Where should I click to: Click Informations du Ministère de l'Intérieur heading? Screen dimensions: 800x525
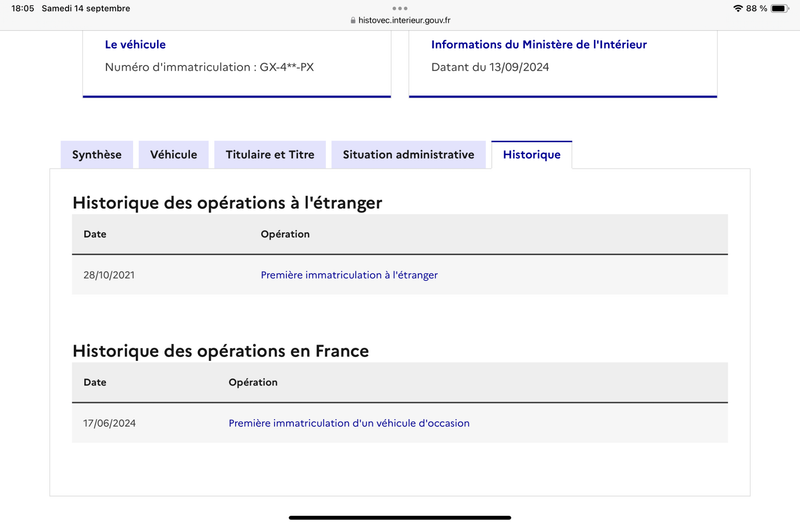coord(539,44)
